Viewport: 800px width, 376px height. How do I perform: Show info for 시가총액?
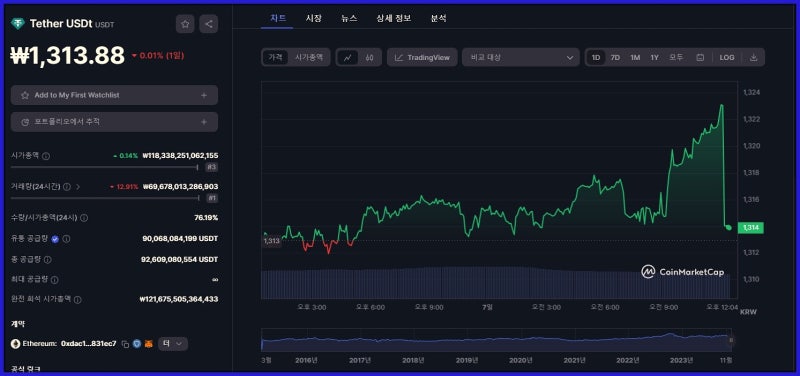[x=46, y=156]
